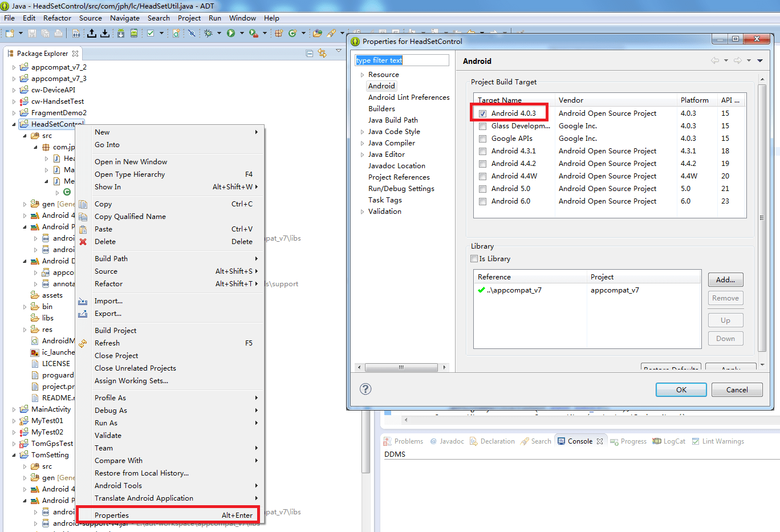
Task: Expand the Resource node in Properties tree
Action: (362, 75)
